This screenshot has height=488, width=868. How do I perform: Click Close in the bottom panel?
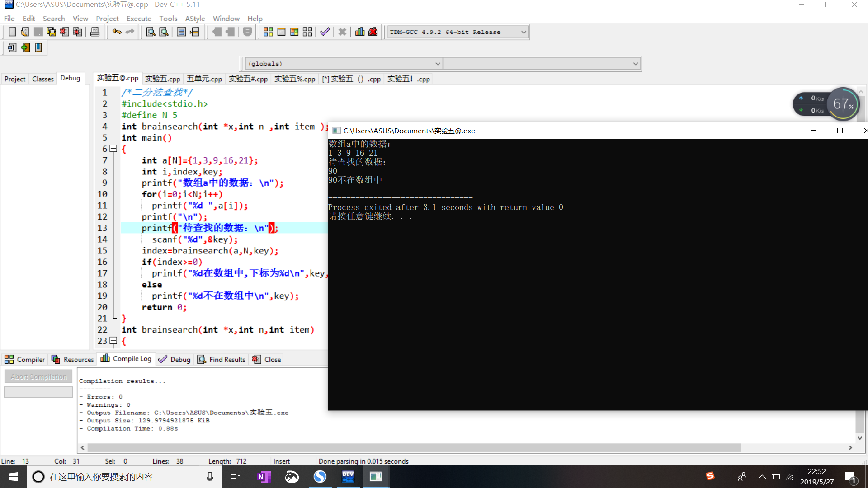coord(267,359)
